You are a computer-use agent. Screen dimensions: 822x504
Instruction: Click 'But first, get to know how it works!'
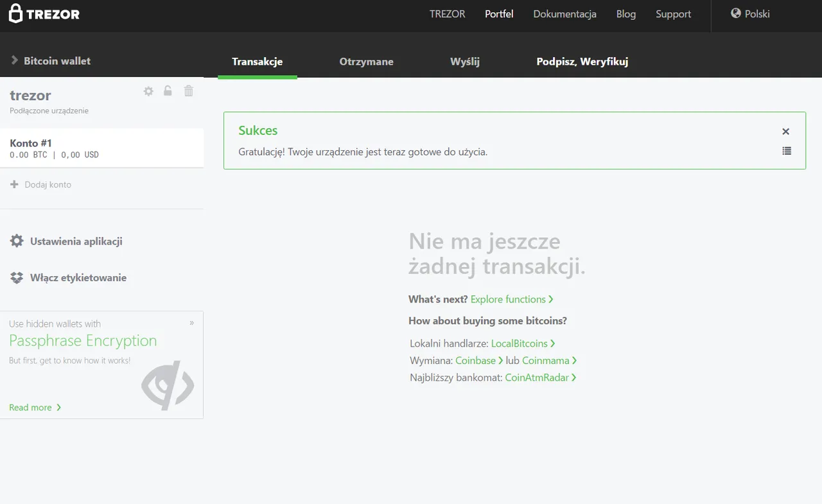click(69, 360)
